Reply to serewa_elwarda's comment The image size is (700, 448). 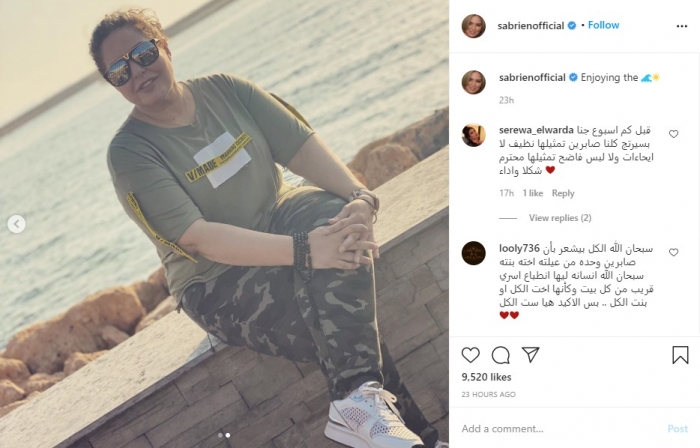(563, 193)
